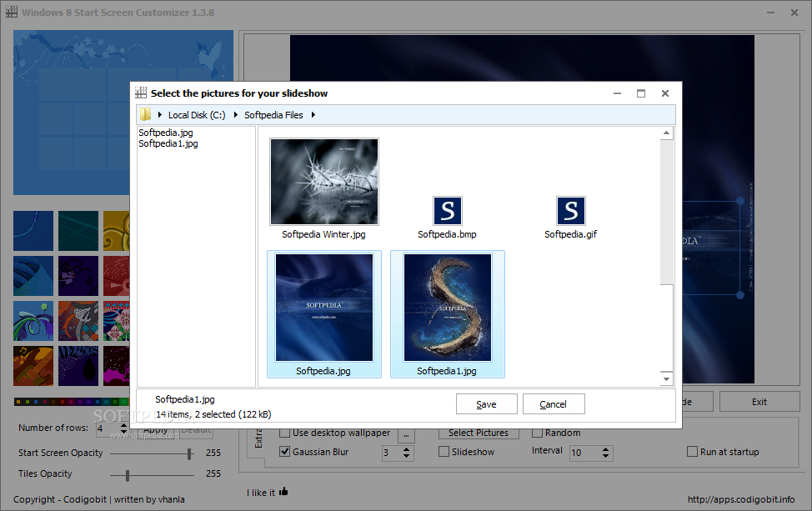Select Softpedia.gif file icon

[x=571, y=211]
